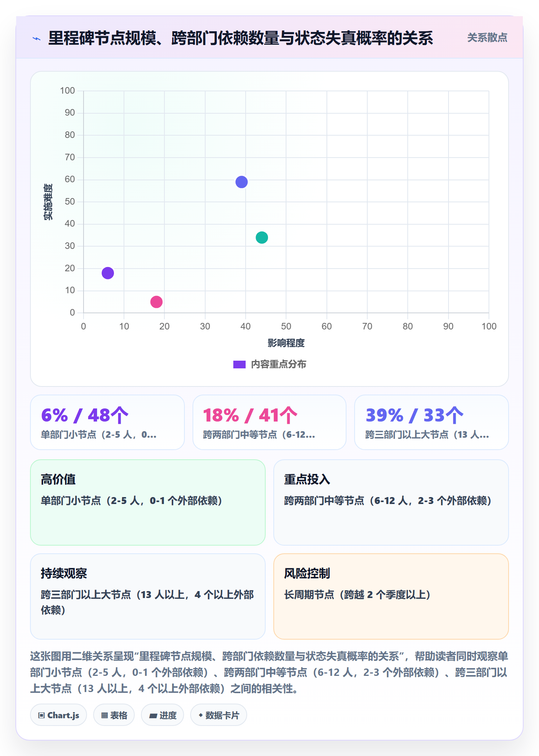Click the 影响程度 x-axis title
539x756 pixels.
(x=286, y=343)
